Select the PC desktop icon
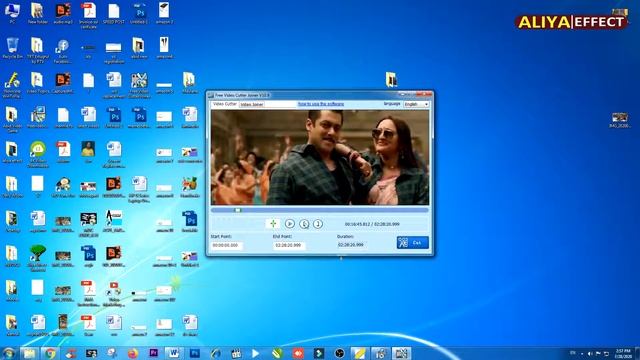 (12, 13)
